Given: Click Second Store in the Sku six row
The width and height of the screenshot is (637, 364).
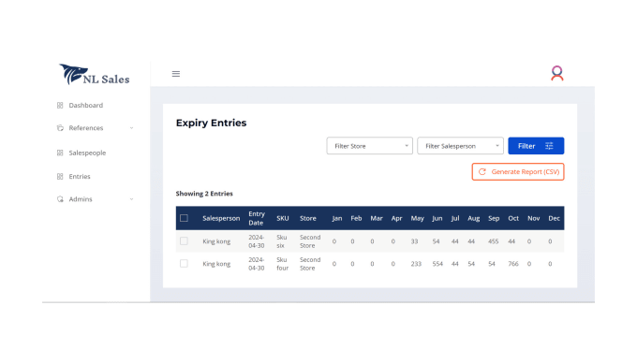Looking at the screenshot, I should pos(310,241).
